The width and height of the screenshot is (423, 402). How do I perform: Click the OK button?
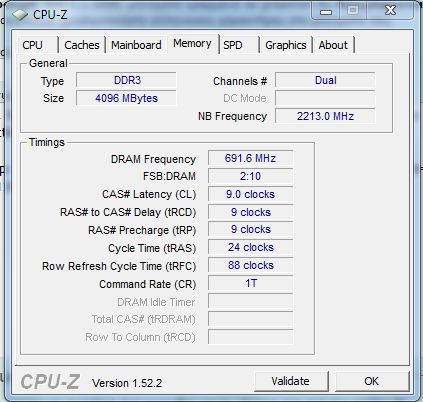(x=371, y=381)
